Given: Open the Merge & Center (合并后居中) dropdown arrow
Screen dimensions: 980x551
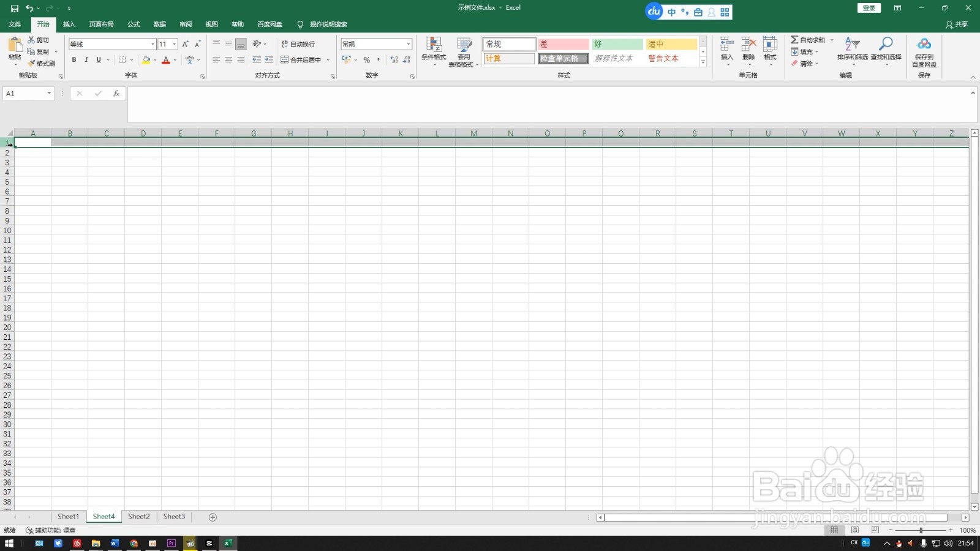Looking at the screenshot, I should point(328,60).
